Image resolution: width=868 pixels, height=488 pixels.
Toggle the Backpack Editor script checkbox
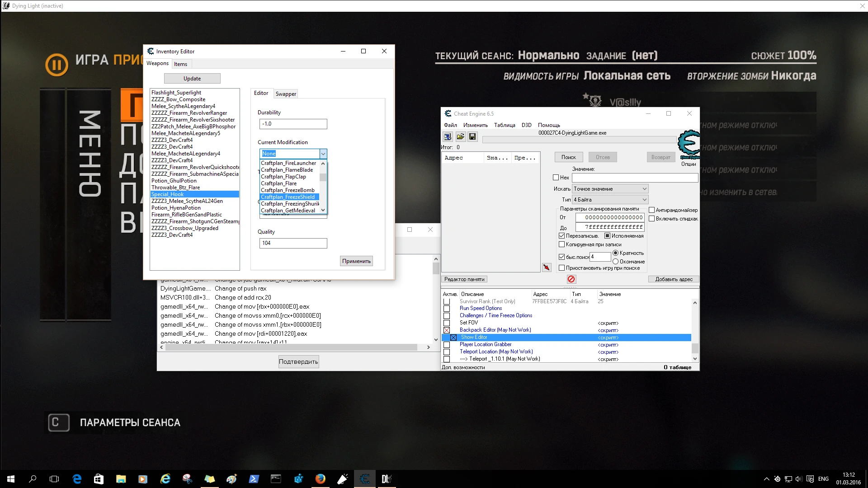pos(447,330)
